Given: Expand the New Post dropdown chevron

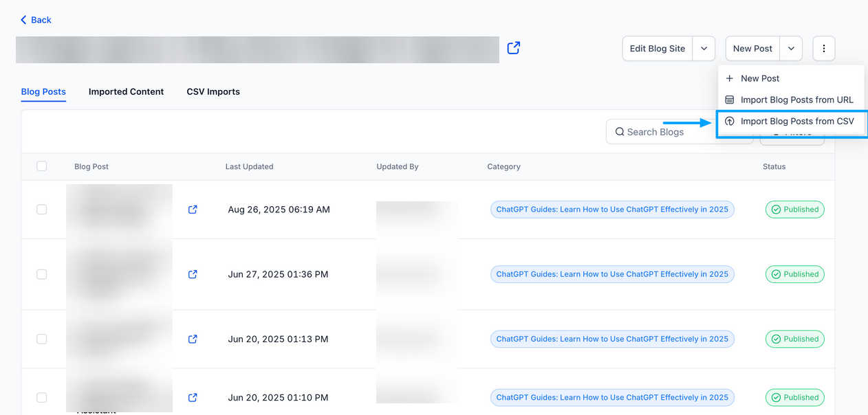Looking at the screenshot, I should click(791, 48).
